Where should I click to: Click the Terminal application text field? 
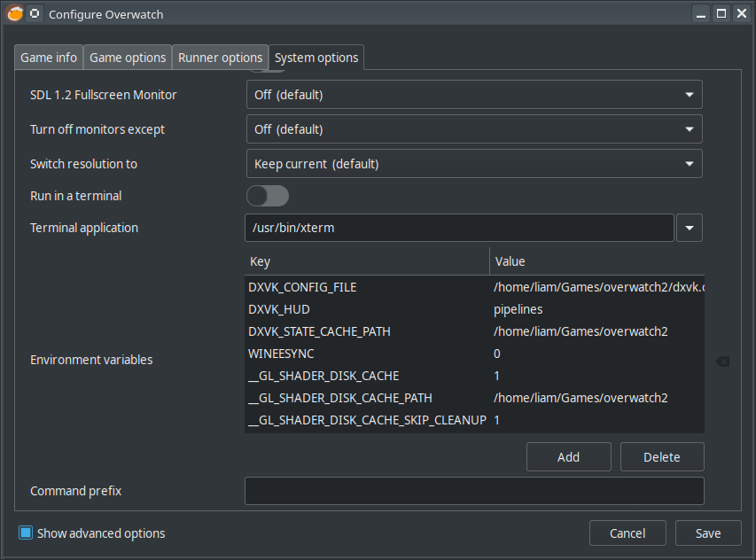[459, 228]
